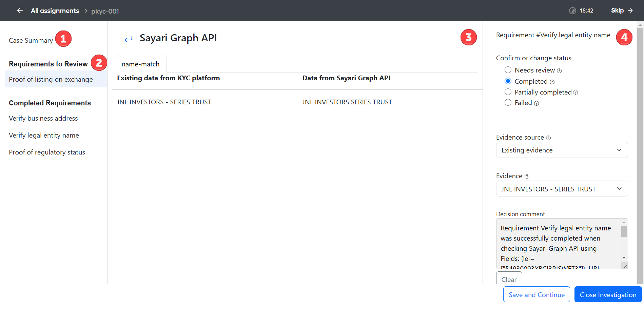This screenshot has height=309, width=644.
Task: Click the Skip button
Action: pos(622,11)
